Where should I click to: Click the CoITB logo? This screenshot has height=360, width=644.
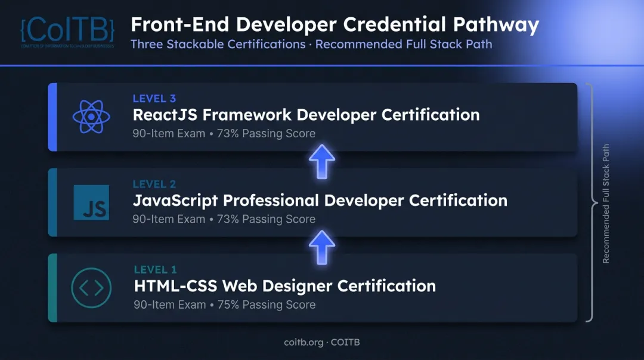(x=68, y=32)
